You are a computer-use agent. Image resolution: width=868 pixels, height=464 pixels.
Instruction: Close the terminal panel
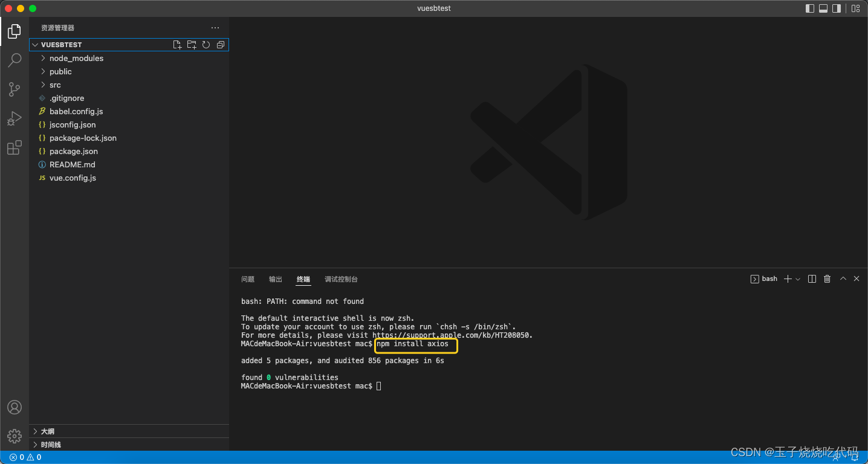(857, 279)
